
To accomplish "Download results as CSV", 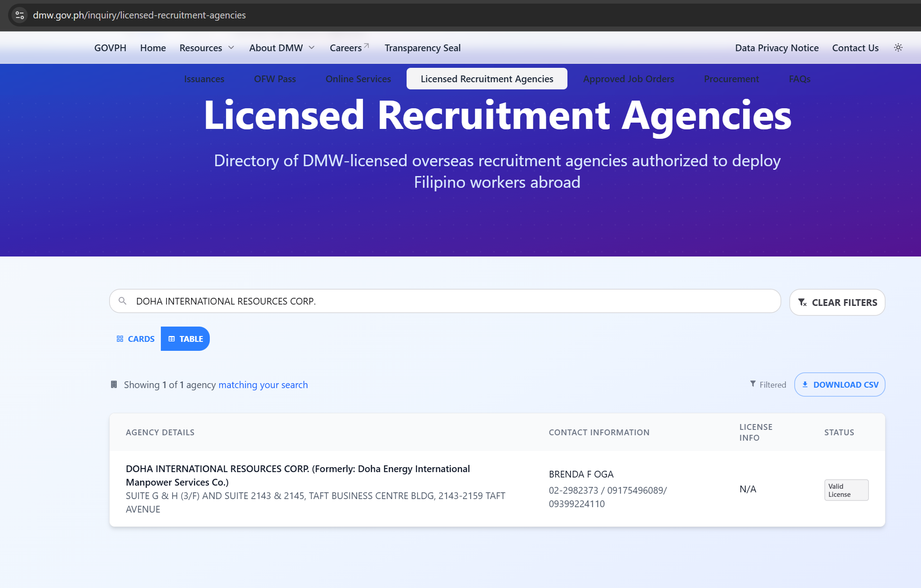I will coord(839,385).
